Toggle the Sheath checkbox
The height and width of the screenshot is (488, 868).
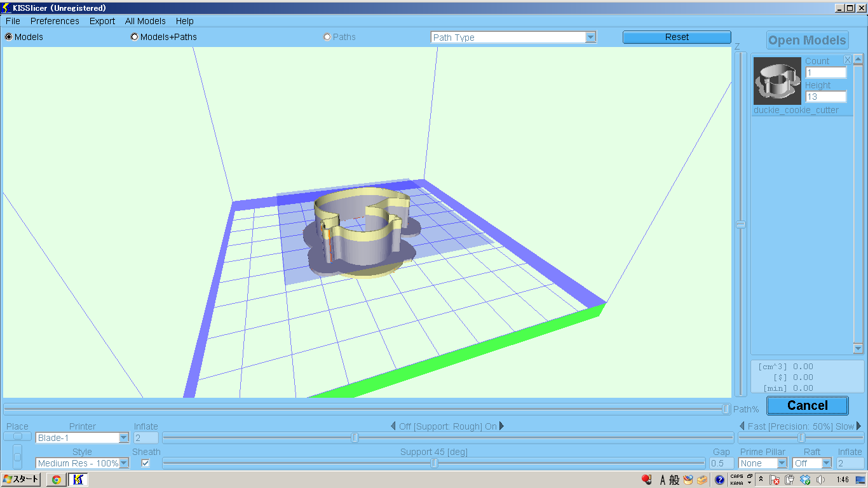click(x=146, y=463)
